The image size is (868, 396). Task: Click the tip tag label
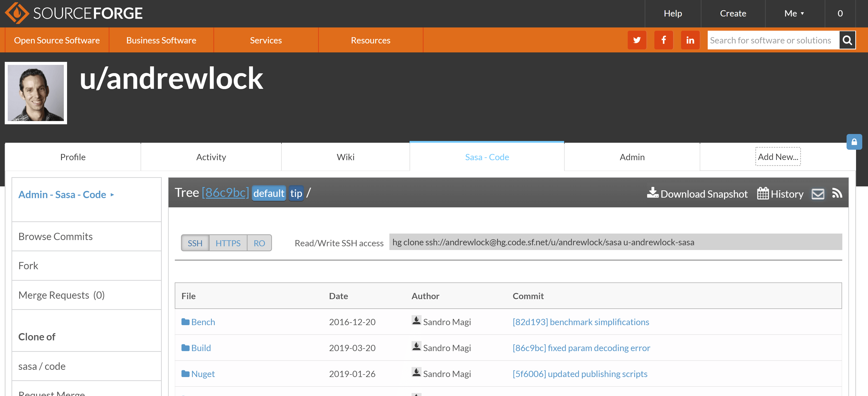[296, 193]
